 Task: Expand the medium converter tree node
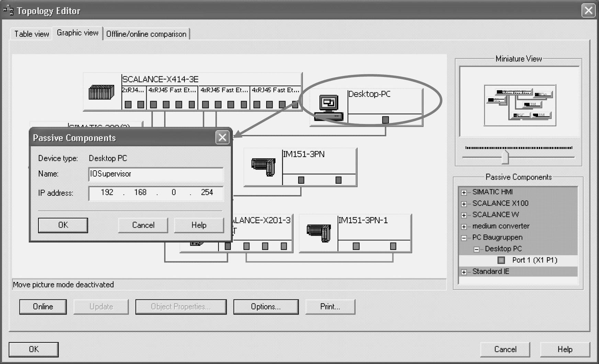[464, 227]
